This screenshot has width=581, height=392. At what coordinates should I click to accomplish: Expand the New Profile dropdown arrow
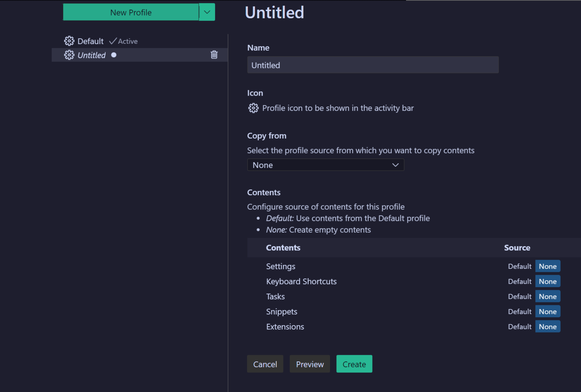coord(207,12)
